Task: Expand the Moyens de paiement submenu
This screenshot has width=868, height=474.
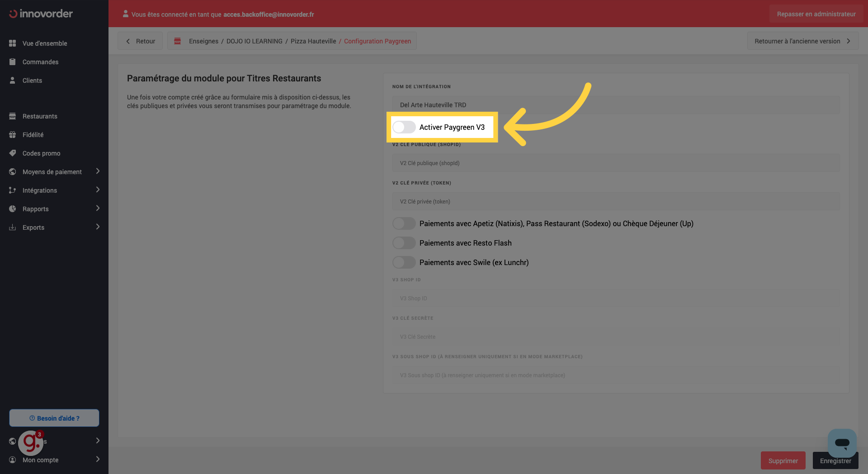Action: [98, 171]
